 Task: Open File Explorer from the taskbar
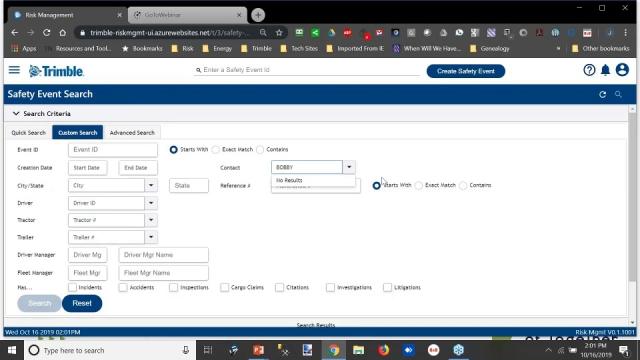358,350
